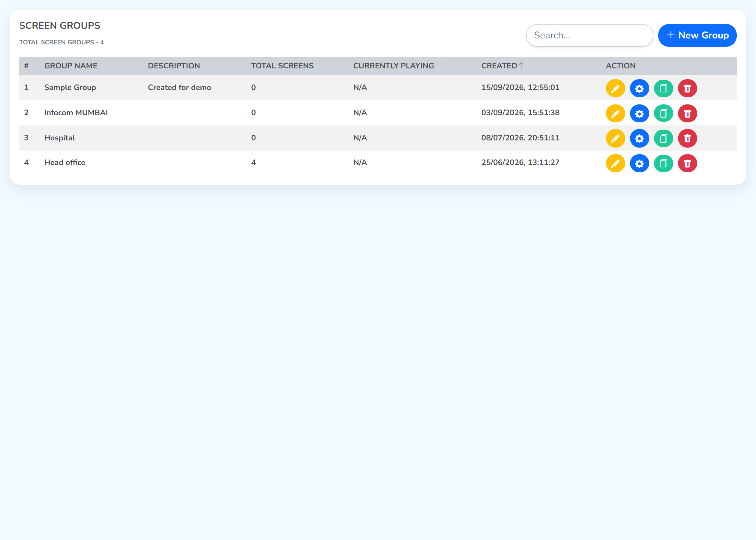Edit the Sample Group with pencil icon

(x=615, y=88)
